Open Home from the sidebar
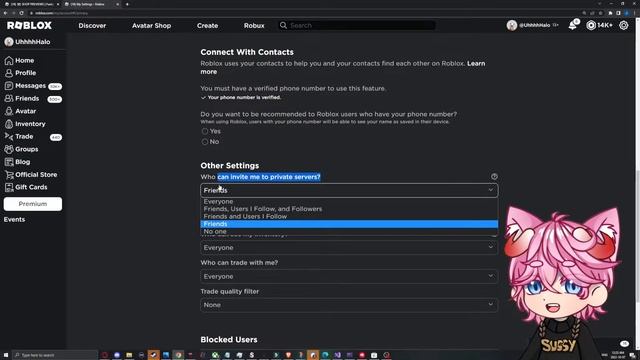This screenshot has height=360, width=640. tap(19, 60)
